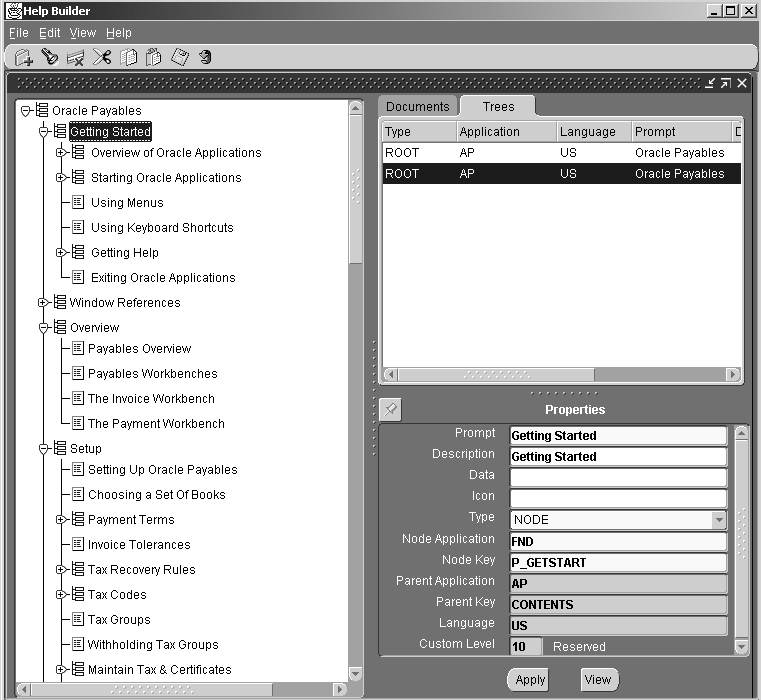Screen dimensions: 761x700
Task: Click the document icon beside Withholding Tax Groups
Action: (78, 644)
